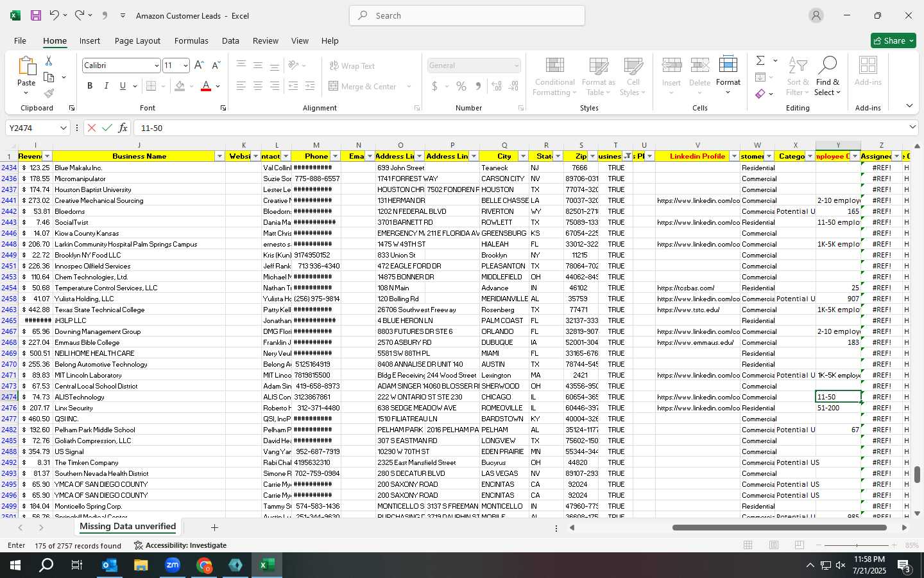Image resolution: width=924 pixels, height=578 pixels.
Task: Open the font size dropdown showing 11
Action: click(185, 66)
